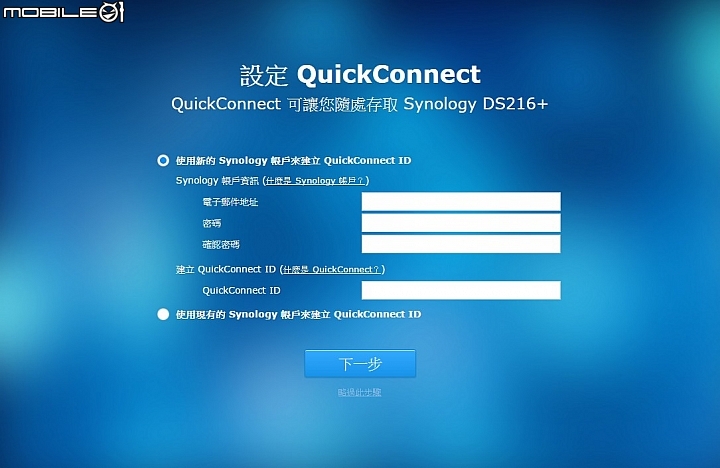Click the 確認密碼 field label
The width and height of the screenshot is (720, 468).
(221, 245)
